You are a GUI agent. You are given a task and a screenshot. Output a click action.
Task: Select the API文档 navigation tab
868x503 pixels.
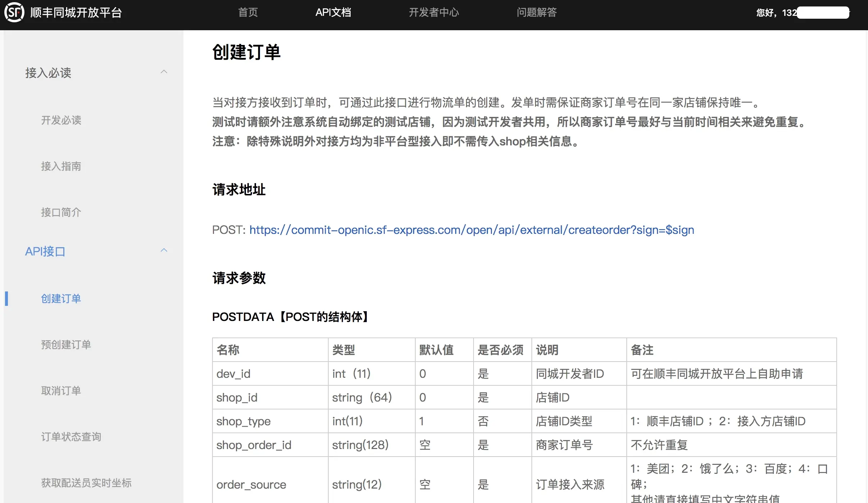click(x=333, y=12)
